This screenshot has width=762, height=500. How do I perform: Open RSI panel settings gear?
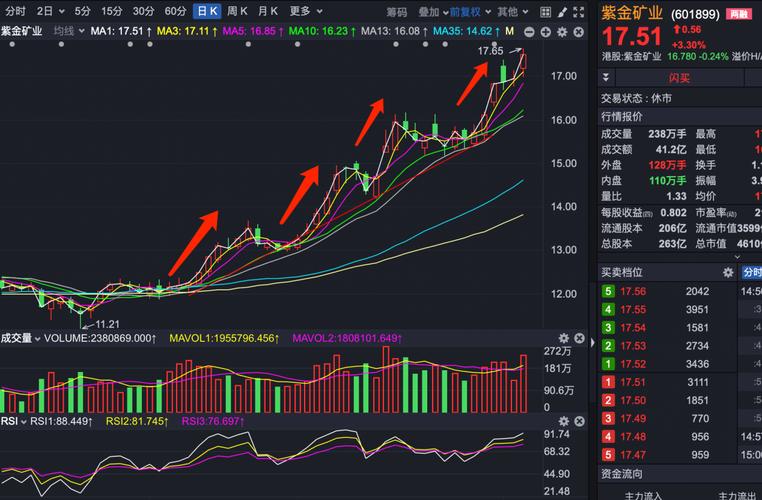(x=564, y=421)
